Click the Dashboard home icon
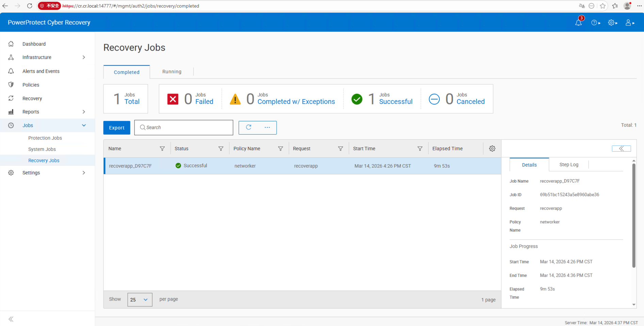This screenshot has height=326, width=644. click(x=11, y=44)
